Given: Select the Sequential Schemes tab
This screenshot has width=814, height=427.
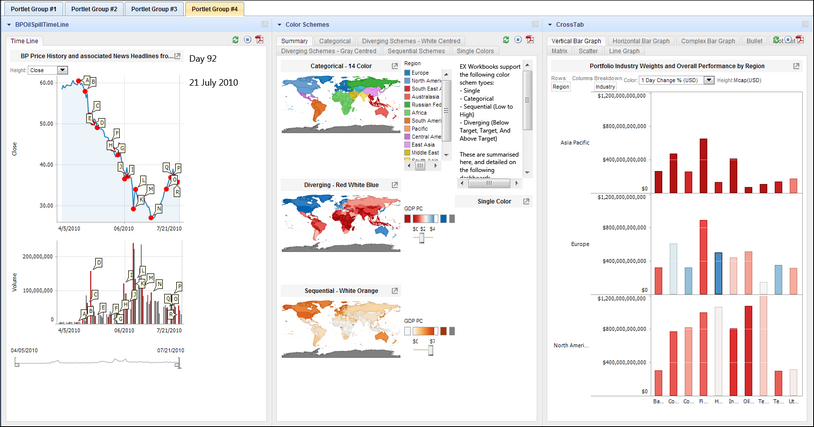Looking at the screenshot, I should [415, 50].
